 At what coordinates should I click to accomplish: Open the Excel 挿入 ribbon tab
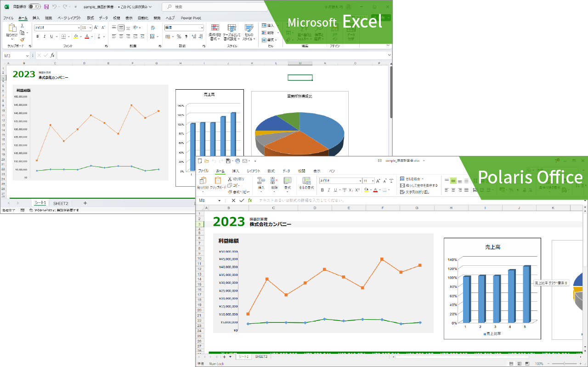pyautogui.click(x=36, y=18)
